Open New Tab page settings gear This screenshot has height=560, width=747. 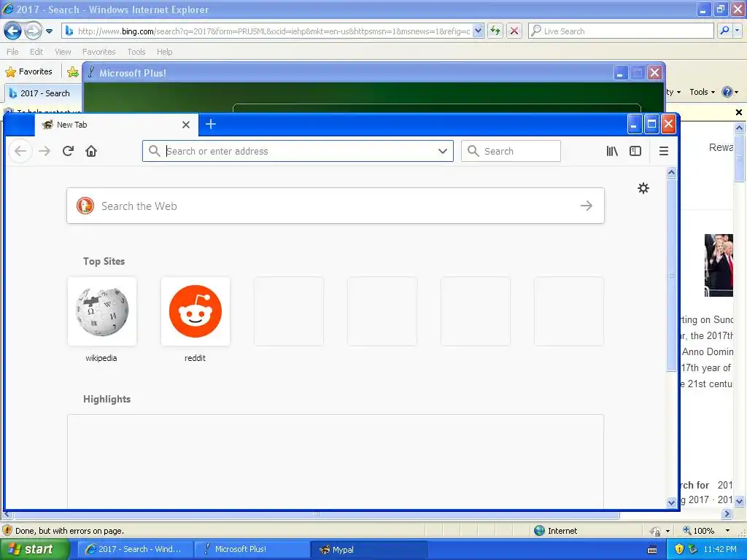[x=643, y=188]
